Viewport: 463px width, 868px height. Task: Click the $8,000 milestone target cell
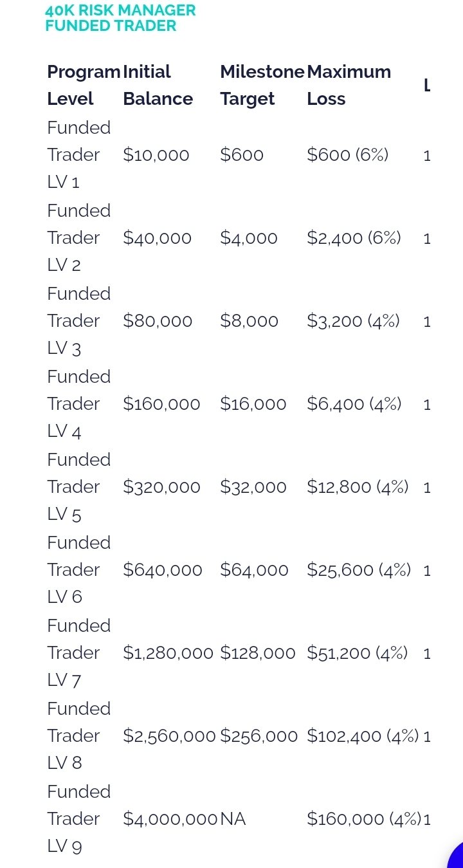[x=249, y=321]
